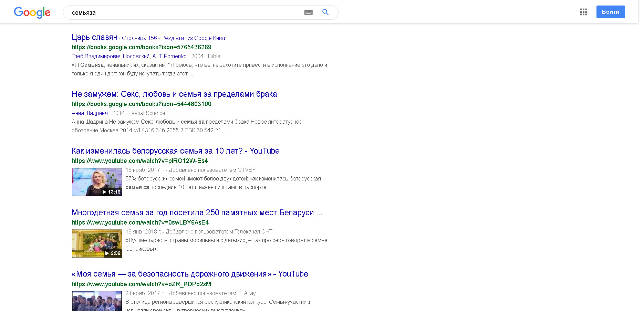The image size is (644, 311).
Task: Click the YouTube URL ending plRO12W-Es4
Action: (140, 161)
